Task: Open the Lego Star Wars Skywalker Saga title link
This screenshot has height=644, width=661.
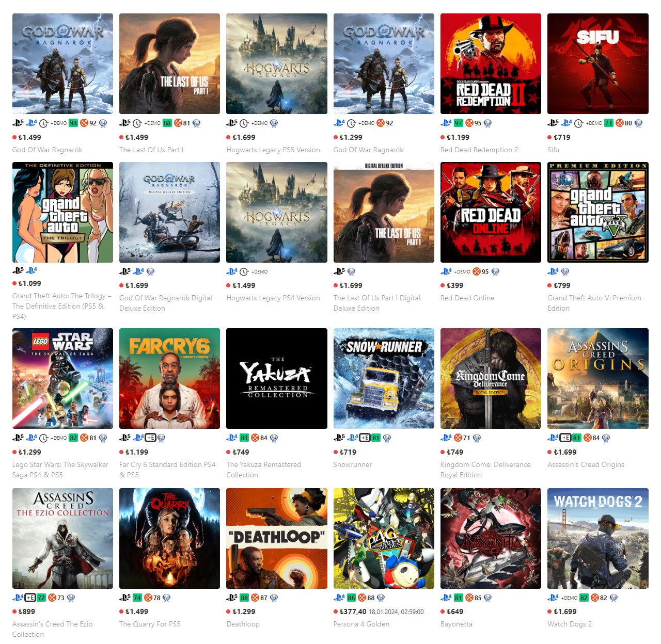Action: coord(60,470)
